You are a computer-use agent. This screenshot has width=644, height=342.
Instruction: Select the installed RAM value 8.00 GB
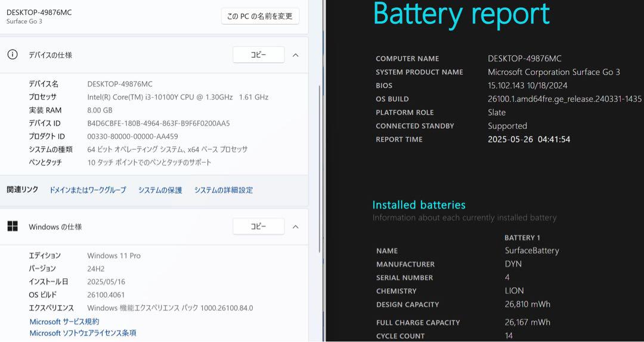(x=100, y=110)
